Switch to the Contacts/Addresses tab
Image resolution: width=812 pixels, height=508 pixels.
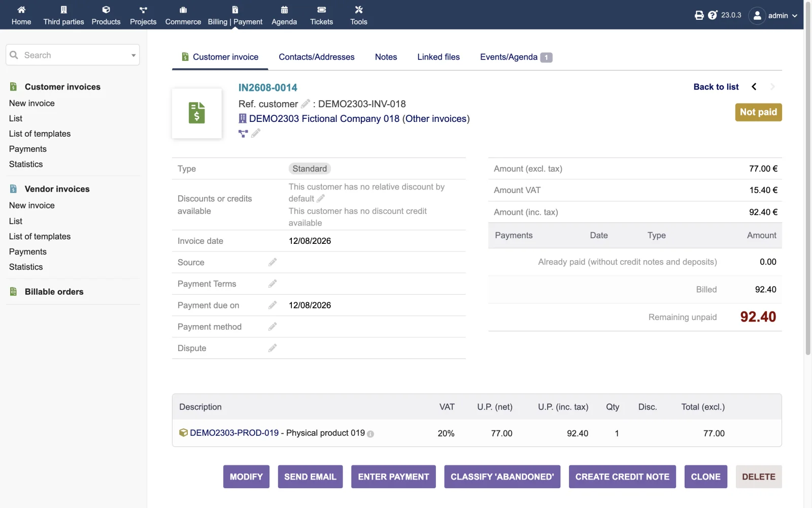317,57
